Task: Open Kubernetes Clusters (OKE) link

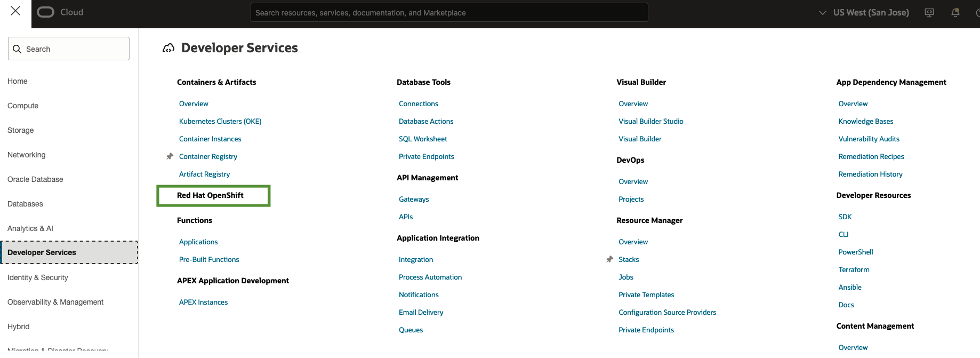Action: click(220, 121)
